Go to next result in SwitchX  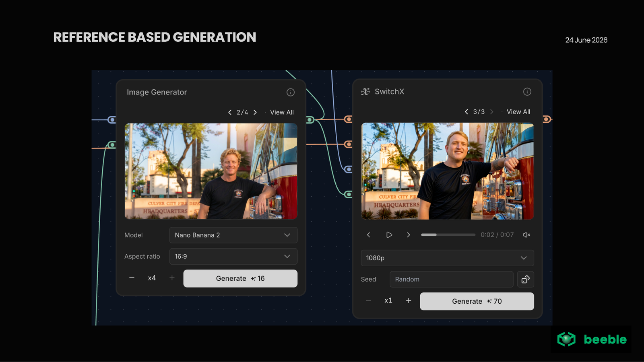[x=492, y=112]
